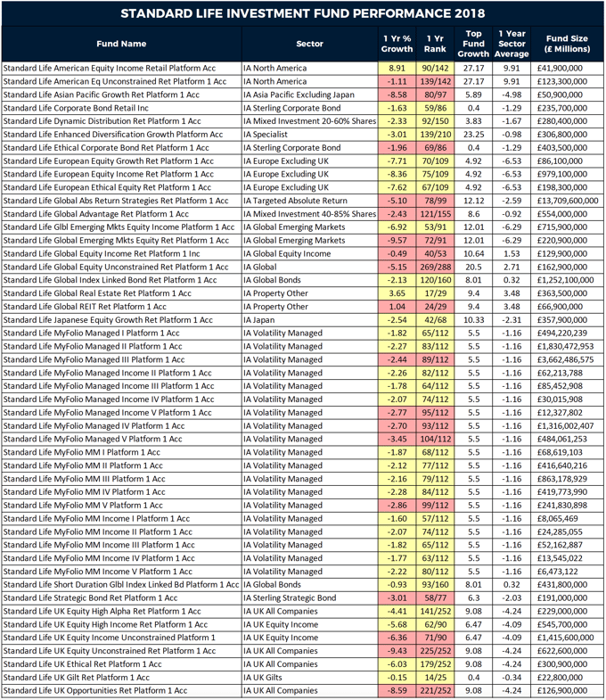The width and height of the screenshot is (606, 700).
Task: Click fund size £85,452,908
Action: [x=560, y=386]
